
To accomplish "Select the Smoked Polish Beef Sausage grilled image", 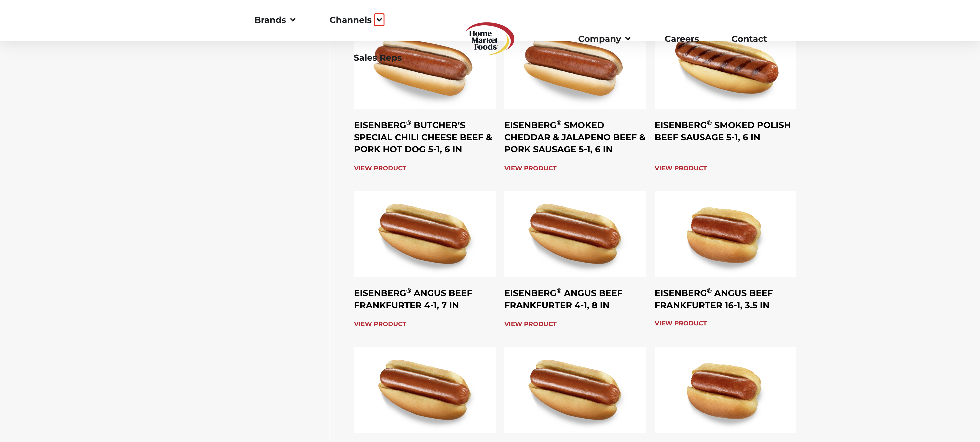I will [725, 75].
